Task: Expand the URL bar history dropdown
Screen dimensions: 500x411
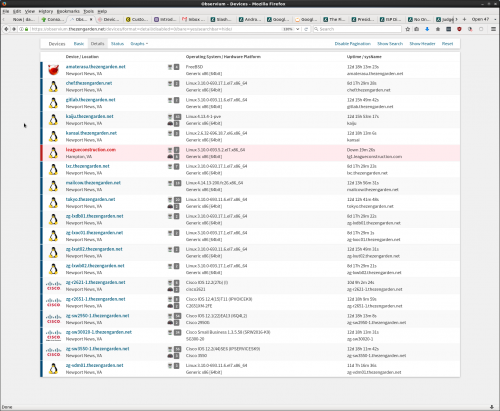Action: point(297,29)
